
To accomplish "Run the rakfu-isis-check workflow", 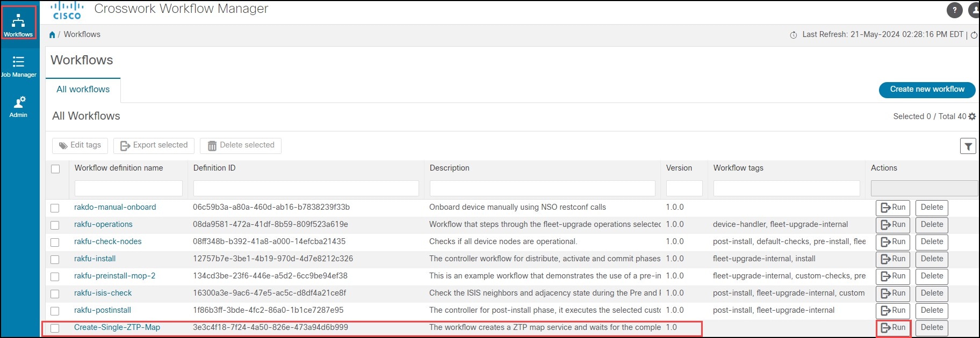I will coord(893,293).
